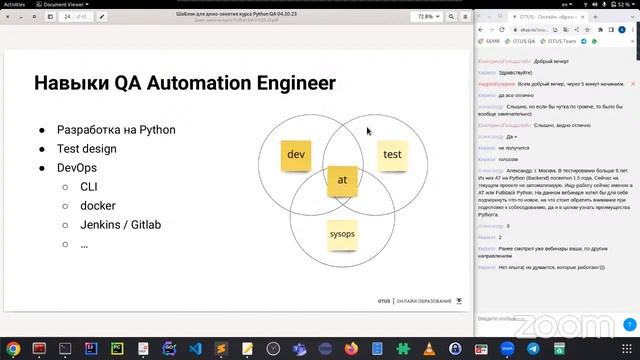
Task: Open the browser three-dot menu
Action: pos(633,30)
